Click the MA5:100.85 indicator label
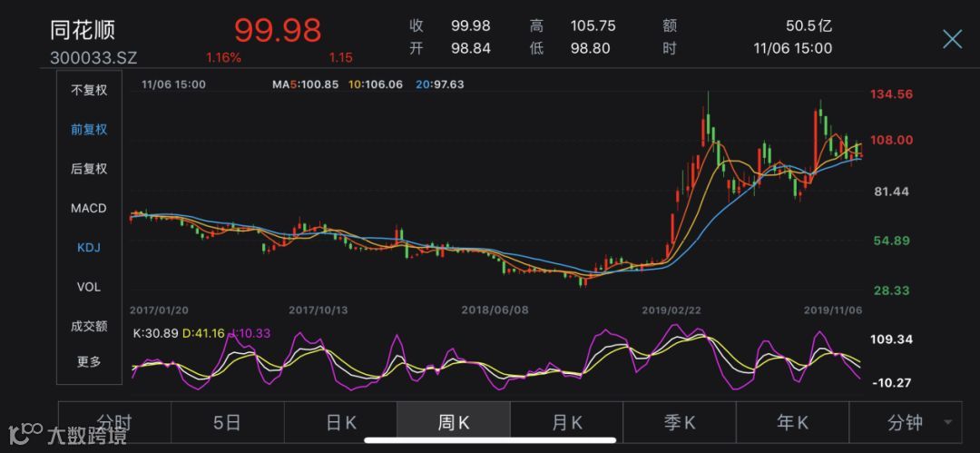 pyautogui.click(x=306, y=84)
